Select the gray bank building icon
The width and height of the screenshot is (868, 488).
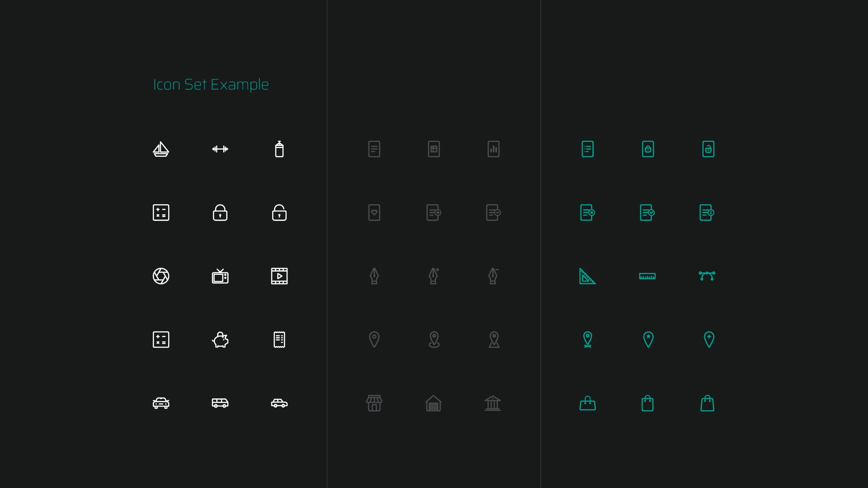(x=493, y=403)
